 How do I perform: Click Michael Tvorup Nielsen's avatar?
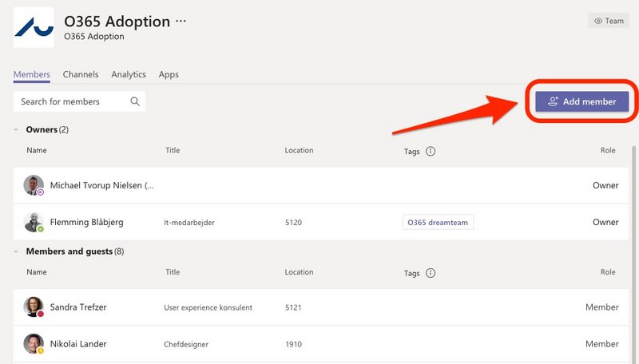click(34, 185)
